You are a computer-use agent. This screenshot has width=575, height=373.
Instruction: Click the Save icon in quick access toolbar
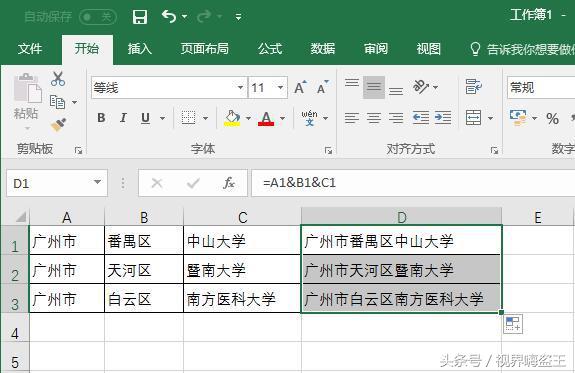click(140, 17)
